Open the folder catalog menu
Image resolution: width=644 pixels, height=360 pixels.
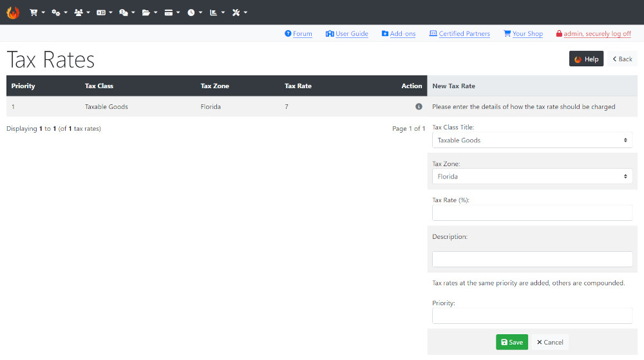point(149,13)
